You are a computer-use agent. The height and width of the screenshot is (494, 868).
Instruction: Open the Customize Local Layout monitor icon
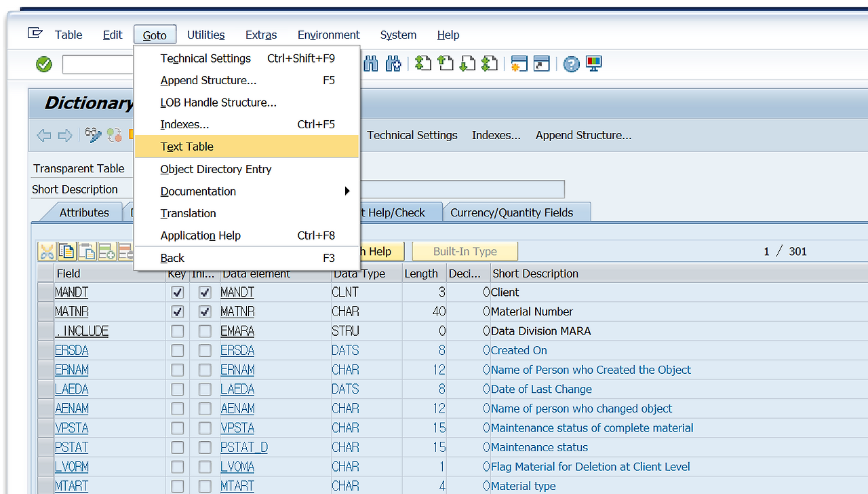tap(593, 64)
